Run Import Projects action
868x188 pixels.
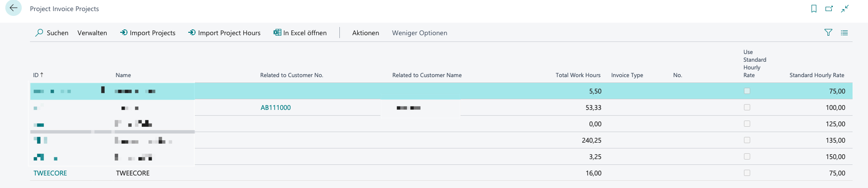(x=148, y=33)
